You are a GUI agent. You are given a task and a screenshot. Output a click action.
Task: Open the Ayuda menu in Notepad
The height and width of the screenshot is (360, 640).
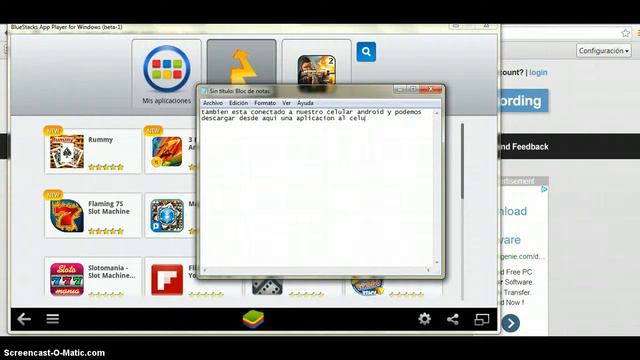pyautogui.click(x=305, y=103)
